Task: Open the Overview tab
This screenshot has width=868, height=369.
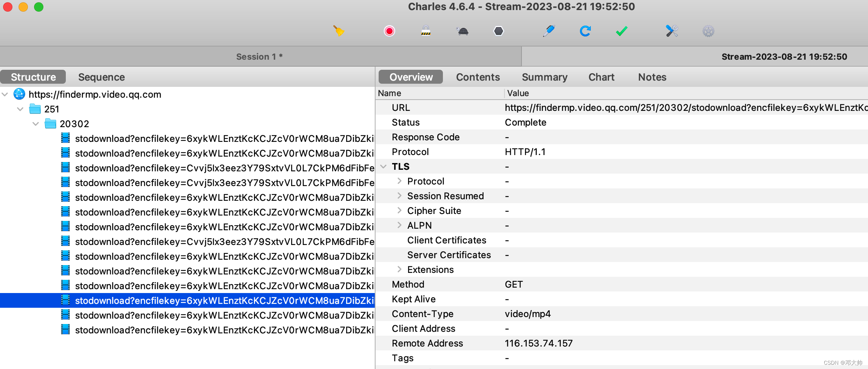Action: [x=411, y=77]
